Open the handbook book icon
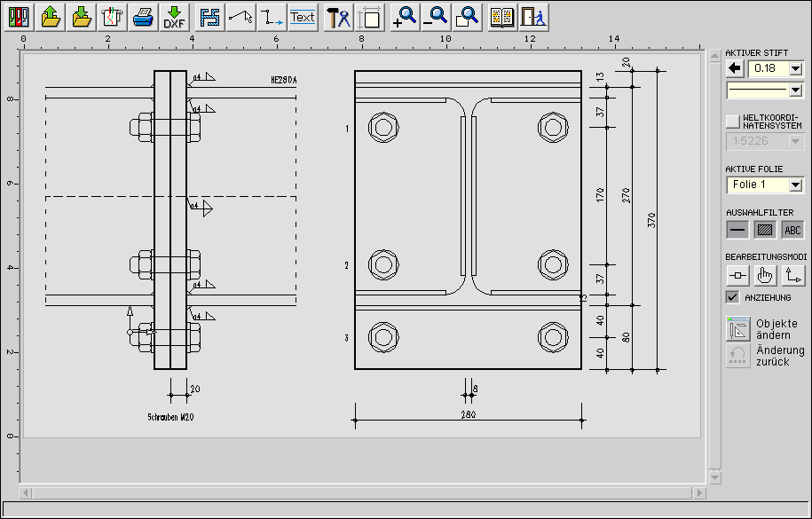Viewport: 812px width, 519px height. point(502,17)
